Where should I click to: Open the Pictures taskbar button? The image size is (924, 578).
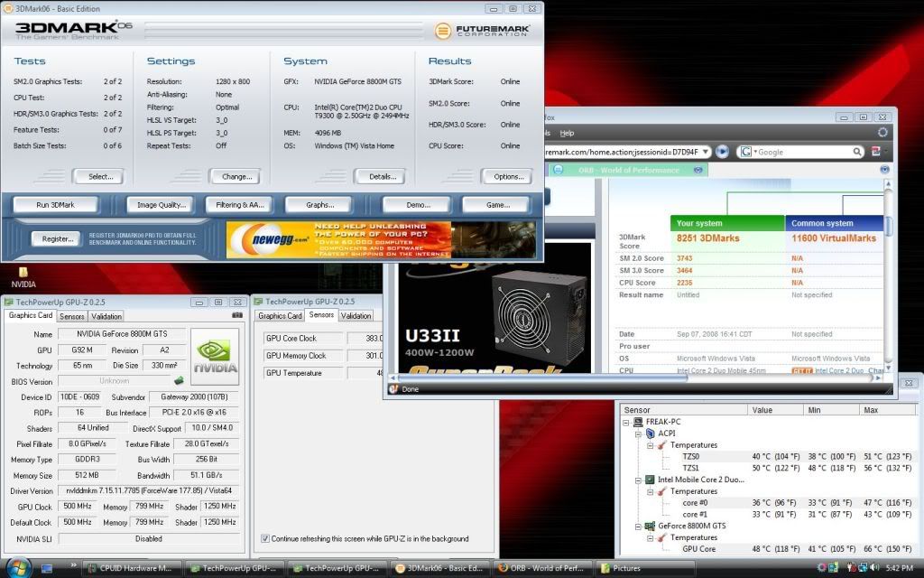point(643,568)
